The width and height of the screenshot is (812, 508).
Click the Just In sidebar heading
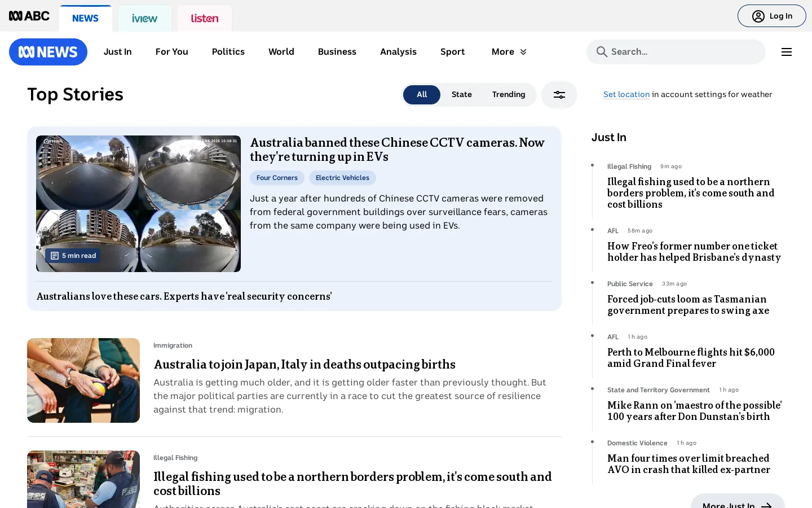click(x=609, y=137)
